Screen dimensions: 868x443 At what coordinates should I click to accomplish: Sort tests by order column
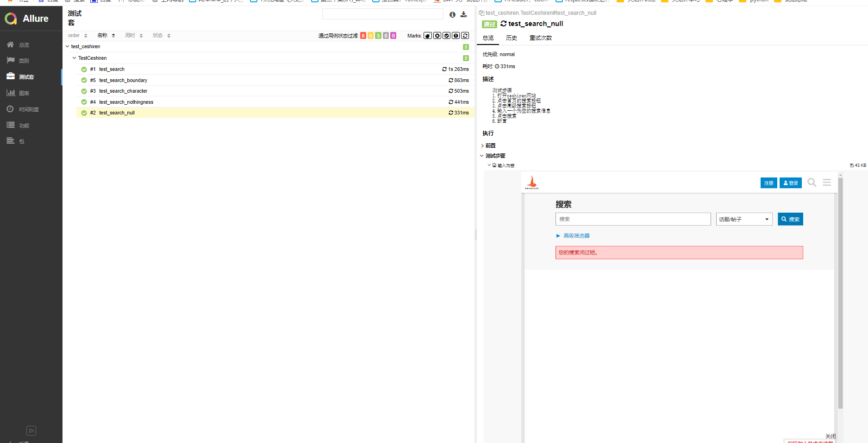(78, 36)
